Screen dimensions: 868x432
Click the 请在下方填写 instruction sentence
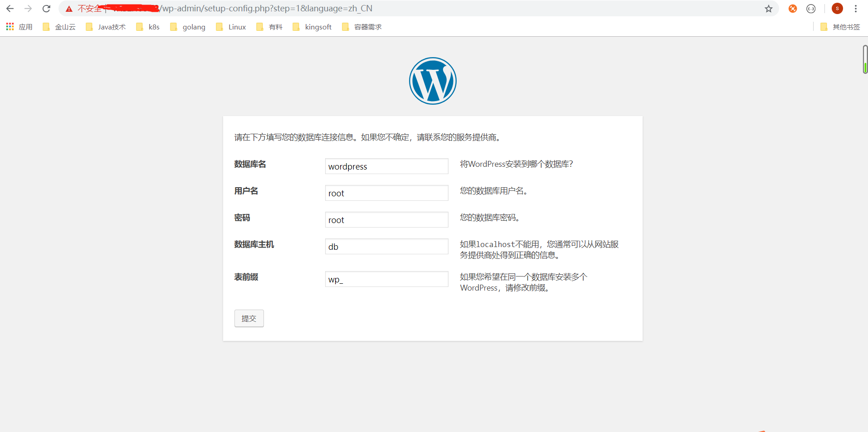tap(369, 137)
